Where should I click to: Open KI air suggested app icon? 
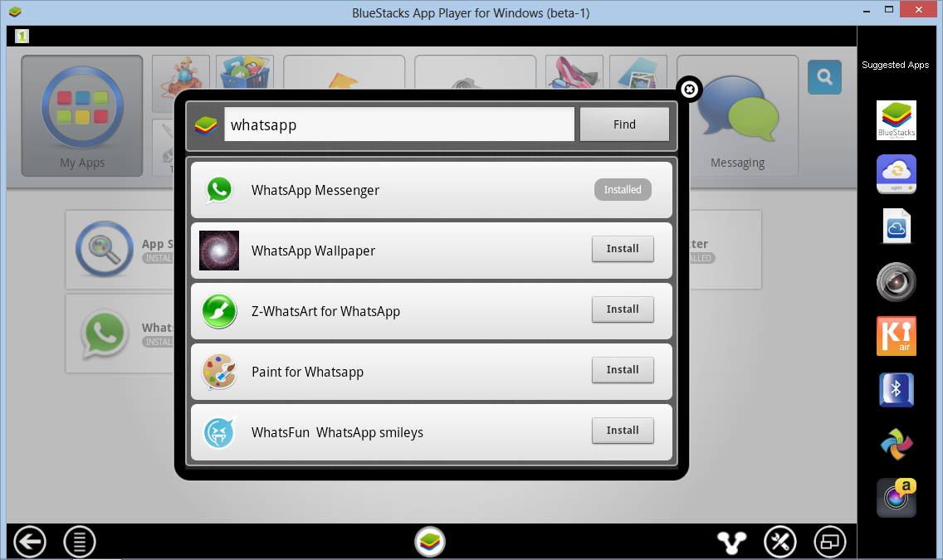coord(896,336)
